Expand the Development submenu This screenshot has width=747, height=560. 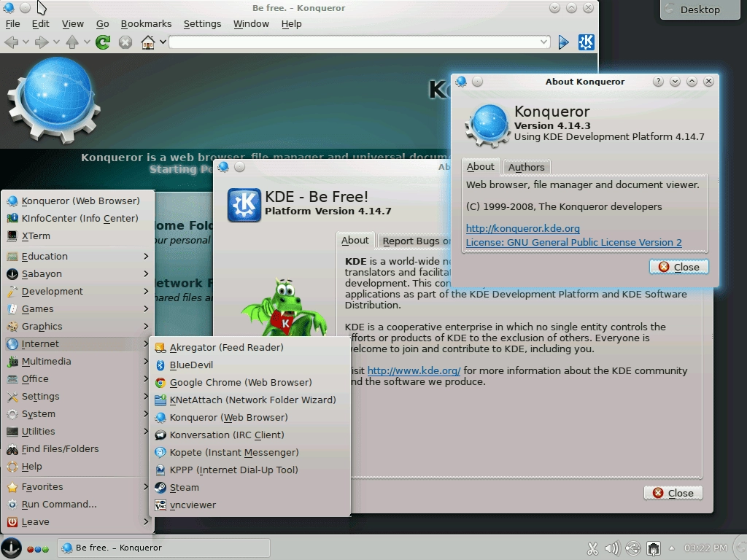pyautogui.click(x=77, y=292)
